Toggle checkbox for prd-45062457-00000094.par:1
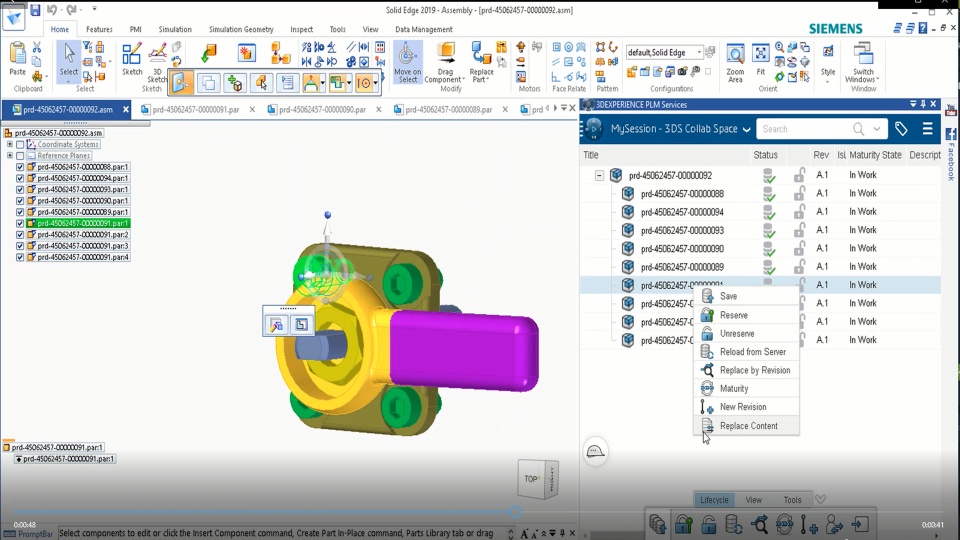The image size is (960, 540). [x=20, y=178]
